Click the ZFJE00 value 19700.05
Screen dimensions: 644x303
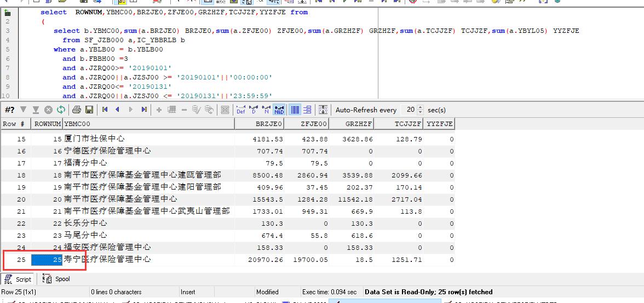click(311, 260)
